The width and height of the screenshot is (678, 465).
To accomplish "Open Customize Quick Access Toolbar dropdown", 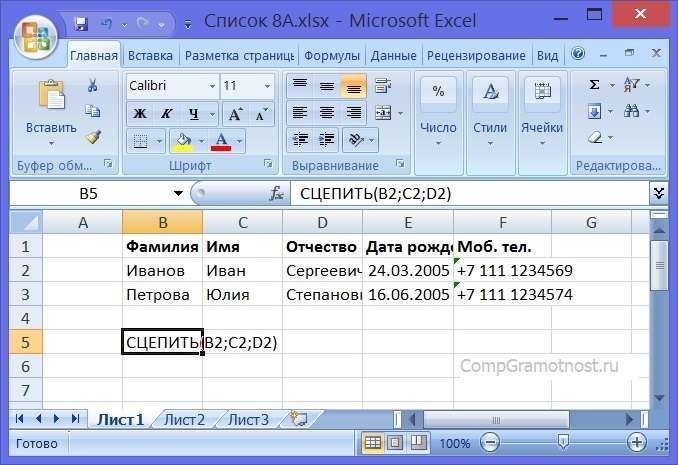I will click(x=188, y=24).
